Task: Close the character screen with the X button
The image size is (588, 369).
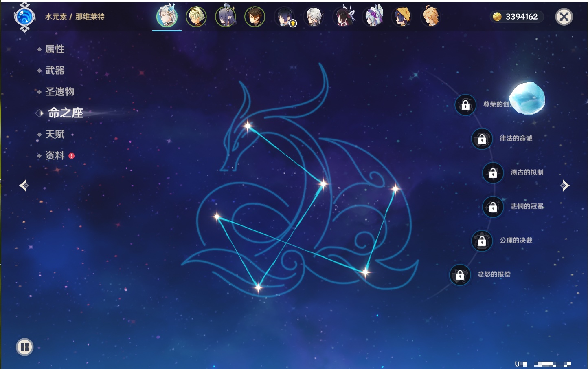Action: (x=564, y=17)
